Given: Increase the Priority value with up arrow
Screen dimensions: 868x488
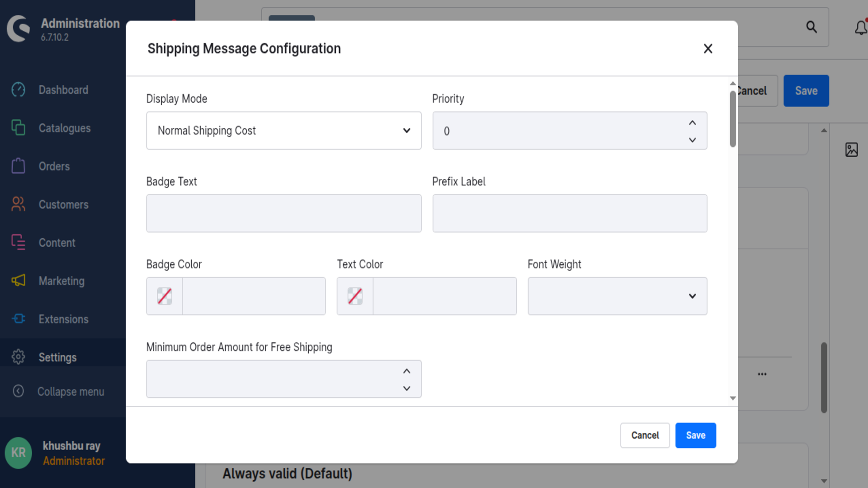Looking at the screenshot, I should (x=692, y=123).
